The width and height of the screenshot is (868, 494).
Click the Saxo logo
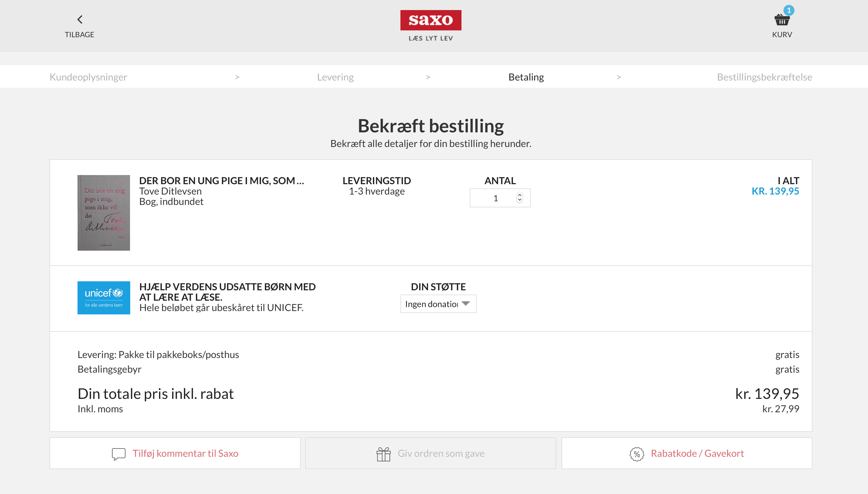(431, 20)
